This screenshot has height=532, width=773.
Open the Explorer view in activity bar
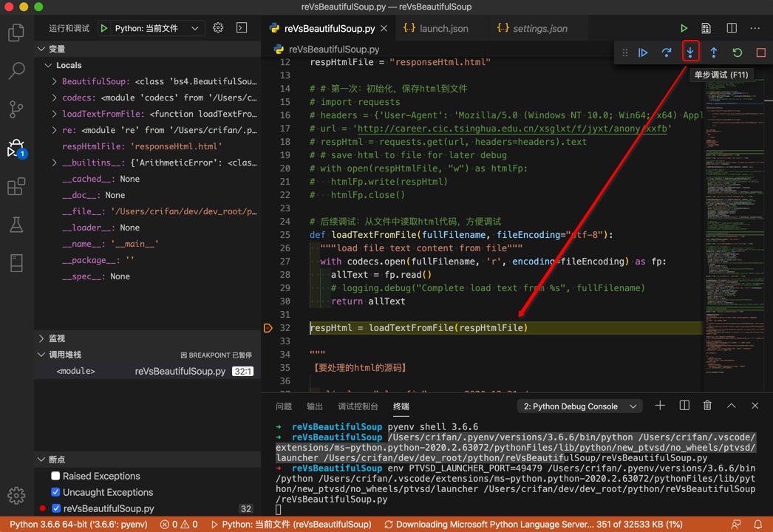[16, 33]
